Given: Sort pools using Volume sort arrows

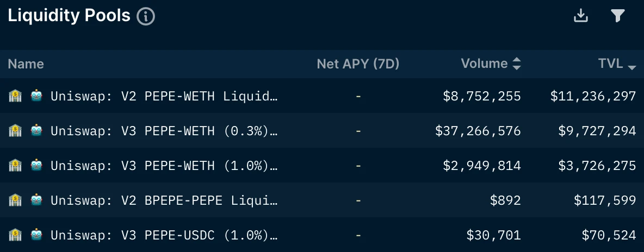Looking at the screenshot, I should (x=517, y=64).
